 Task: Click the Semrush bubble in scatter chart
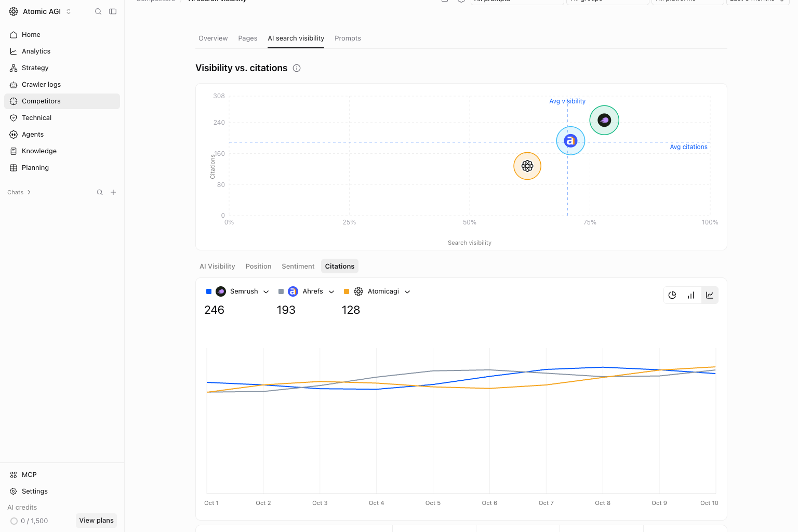(x=604, y=120)
